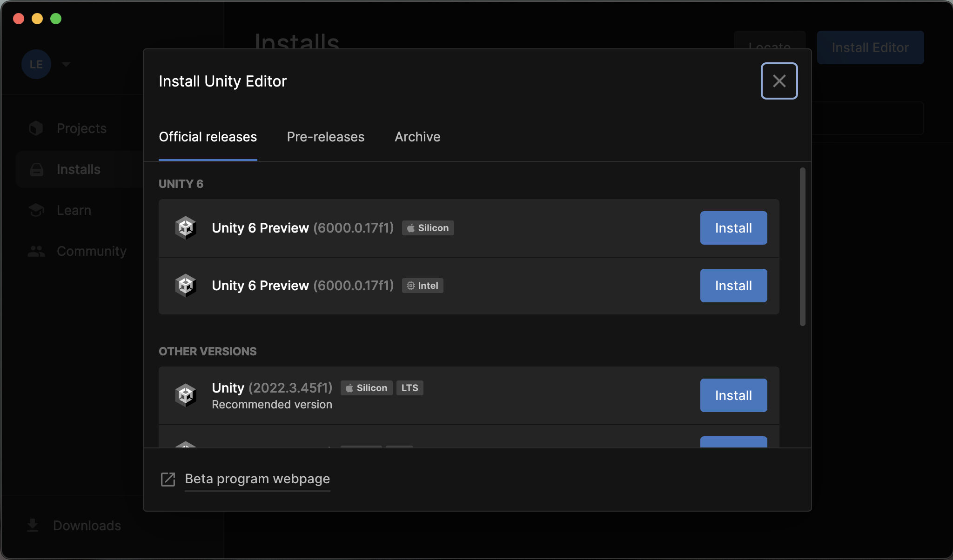This screenshot has width=953, height=560.
Task: Expand the account dropdown arrow next to LE
Action: tap(66, 64)
